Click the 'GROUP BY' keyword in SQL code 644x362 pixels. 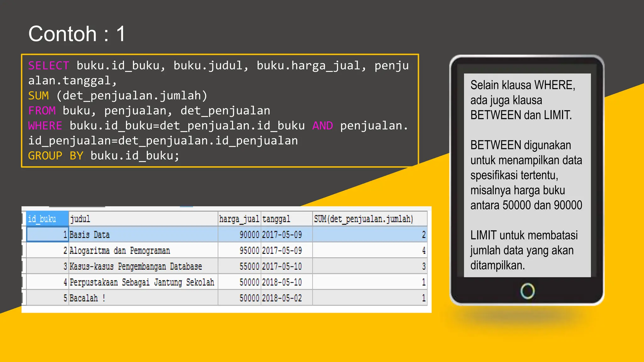(56, 156)
